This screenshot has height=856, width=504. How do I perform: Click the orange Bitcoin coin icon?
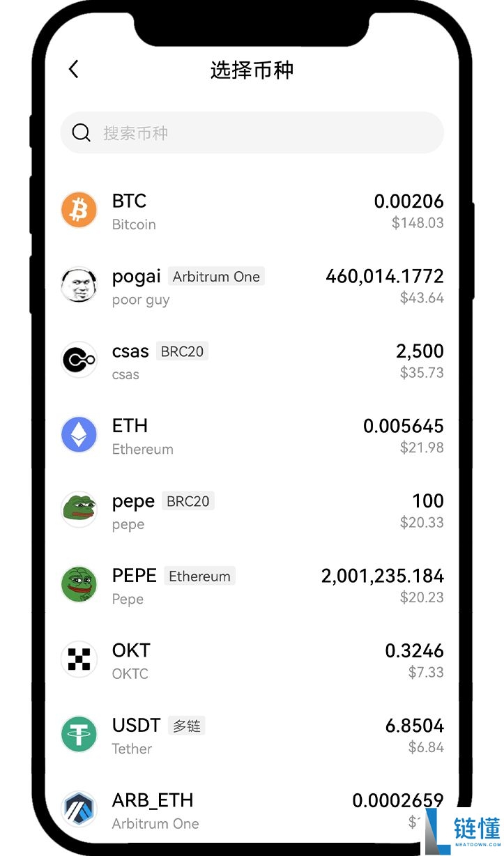[79, 210]
